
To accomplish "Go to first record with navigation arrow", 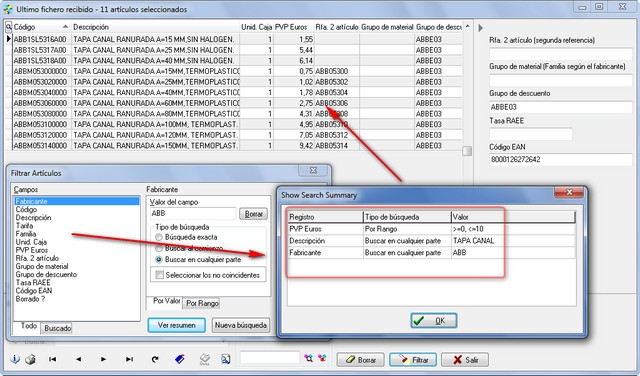I will 53,359.
